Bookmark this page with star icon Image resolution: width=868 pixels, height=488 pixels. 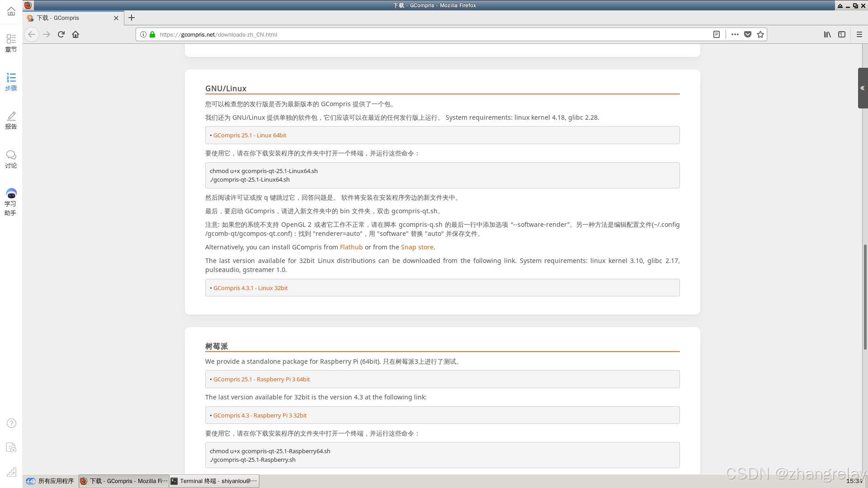click(x=760, y=34)
